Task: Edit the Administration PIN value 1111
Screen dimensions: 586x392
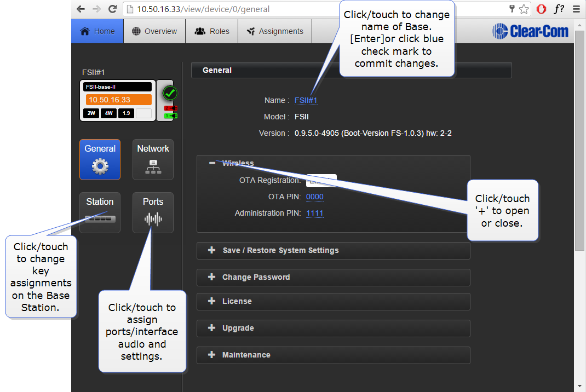Action: click(315, 213)
